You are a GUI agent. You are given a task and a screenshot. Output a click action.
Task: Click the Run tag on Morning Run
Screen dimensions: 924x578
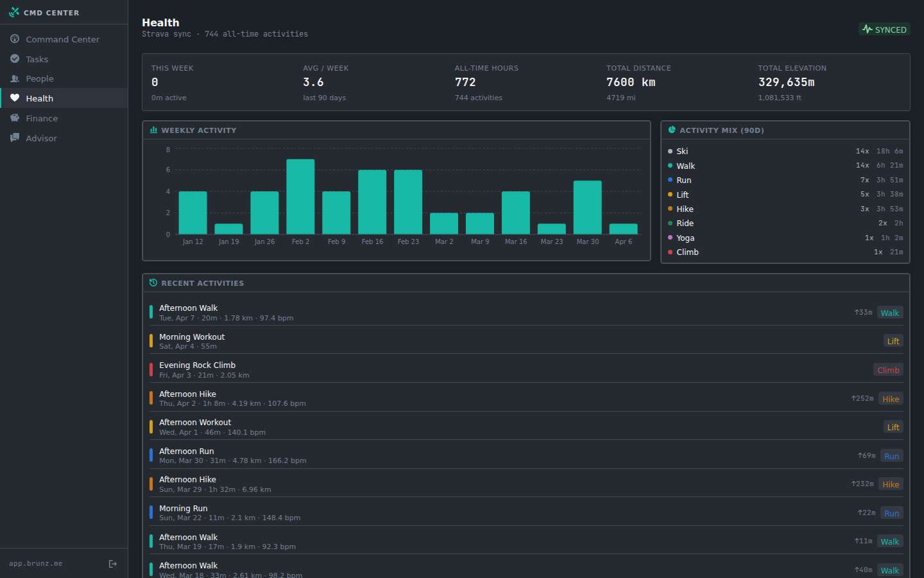pos(892,513)
